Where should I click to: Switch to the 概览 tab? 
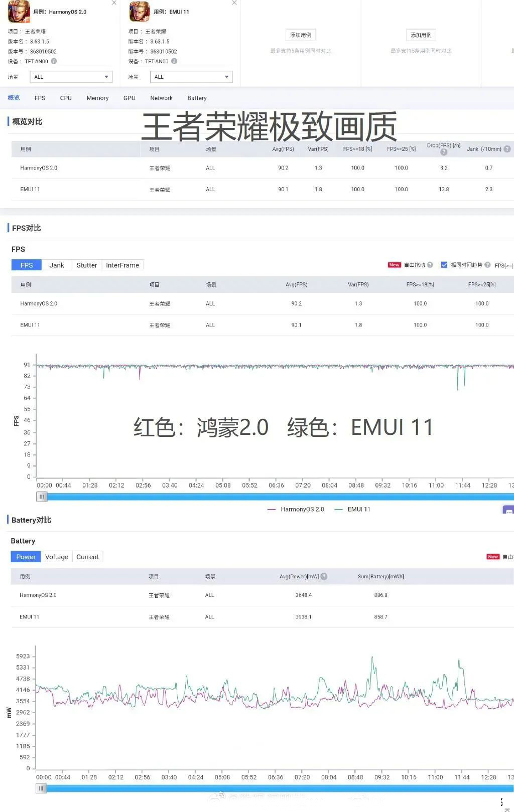(x=14, y=98)
